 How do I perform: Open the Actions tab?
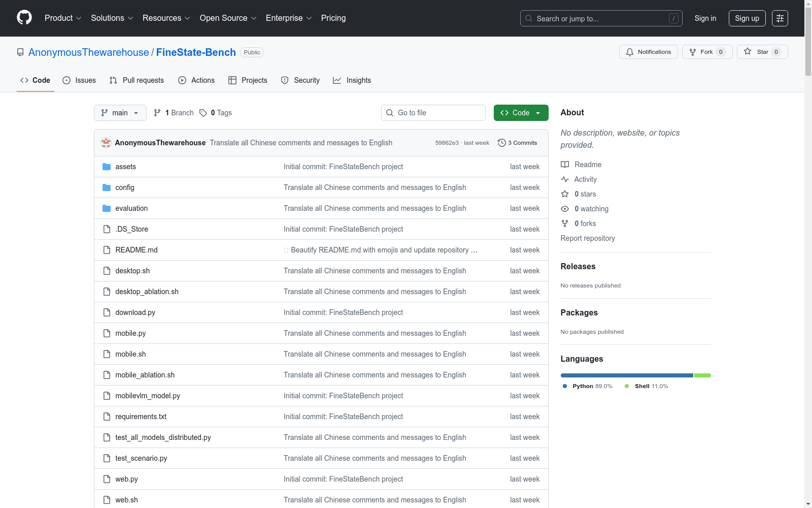pos(196,80)
